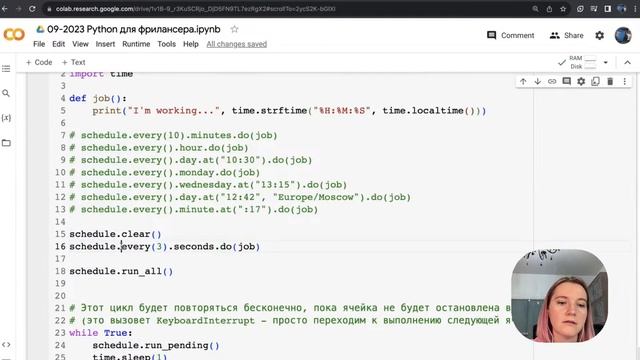
Task: Open the find and replace panel
Action: 6,93
